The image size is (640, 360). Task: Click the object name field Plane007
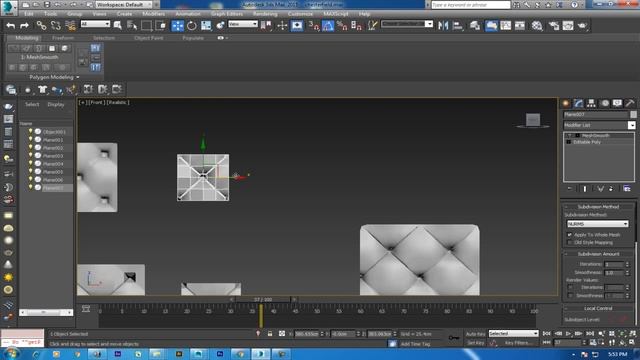pyautogui.click(x=596, y=114)
